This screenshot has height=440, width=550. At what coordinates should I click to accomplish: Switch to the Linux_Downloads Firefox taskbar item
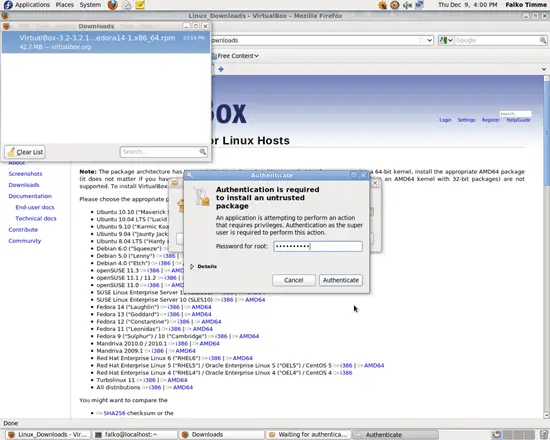48,434
